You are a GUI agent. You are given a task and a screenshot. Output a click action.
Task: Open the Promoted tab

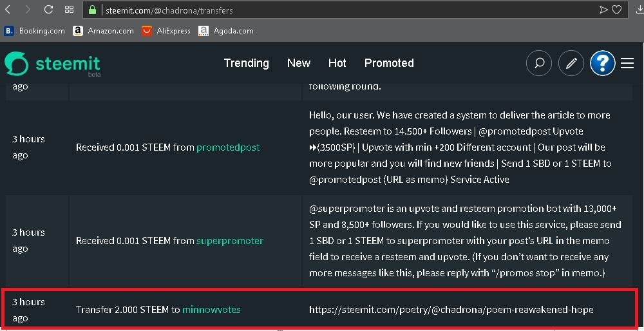pos(389,63)
